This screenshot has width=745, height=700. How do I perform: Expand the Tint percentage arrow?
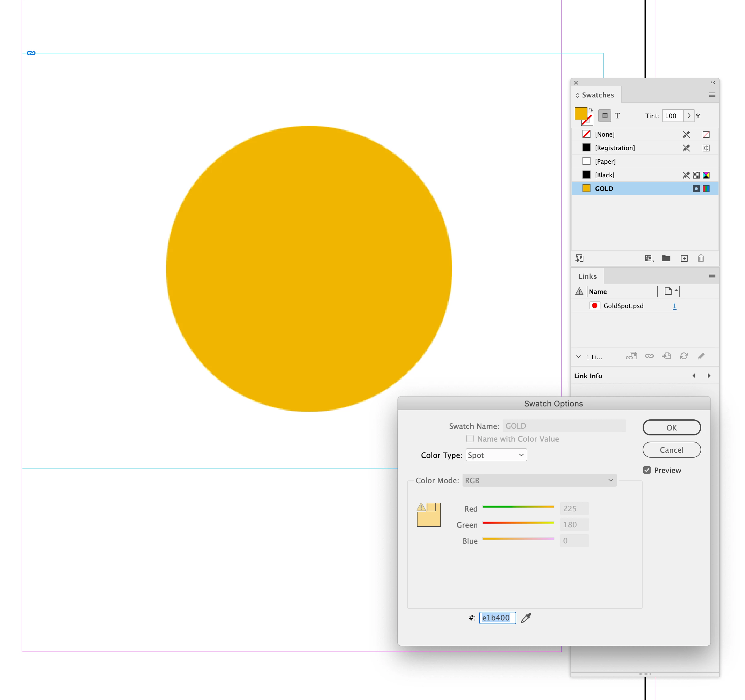coord(689,116)
